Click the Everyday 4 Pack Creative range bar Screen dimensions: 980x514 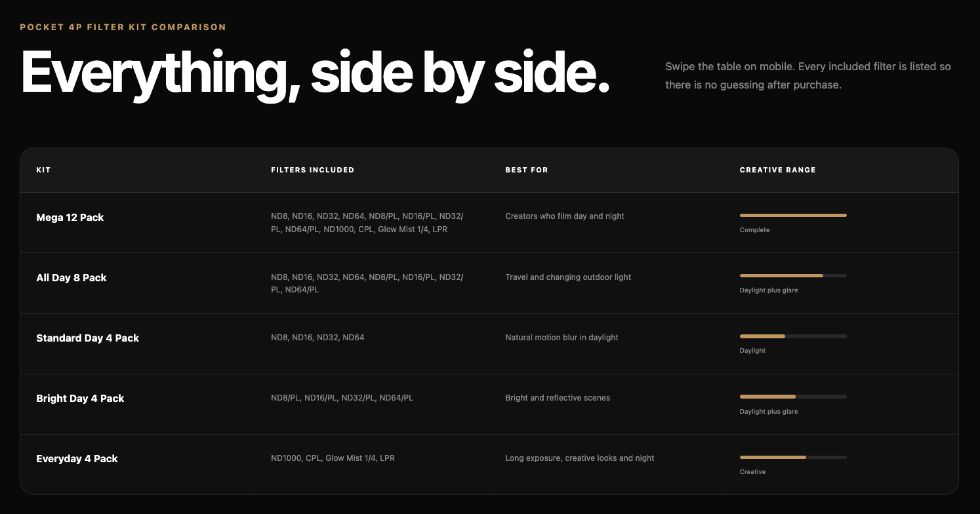click(793, 457)
